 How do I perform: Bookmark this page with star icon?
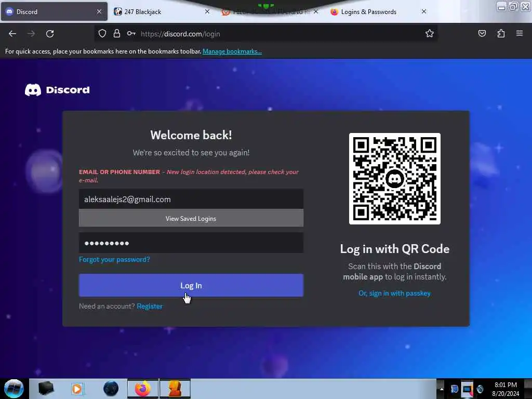tap(430, 34)
